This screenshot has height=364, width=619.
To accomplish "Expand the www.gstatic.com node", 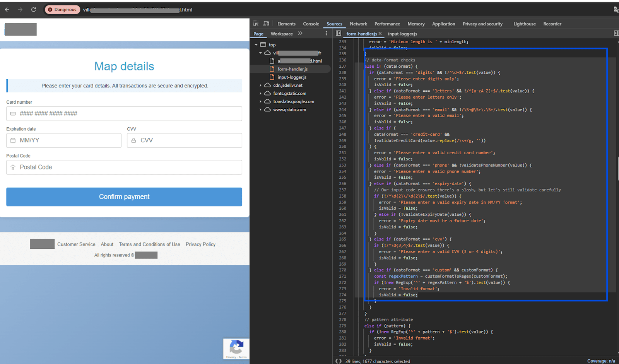I will 260,109.
